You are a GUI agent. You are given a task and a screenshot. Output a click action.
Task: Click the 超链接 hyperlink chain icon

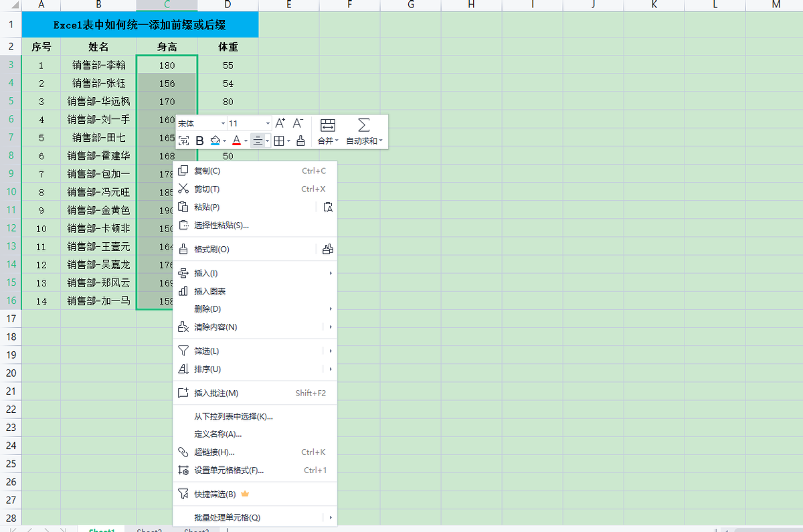click(x=183, y=452)
